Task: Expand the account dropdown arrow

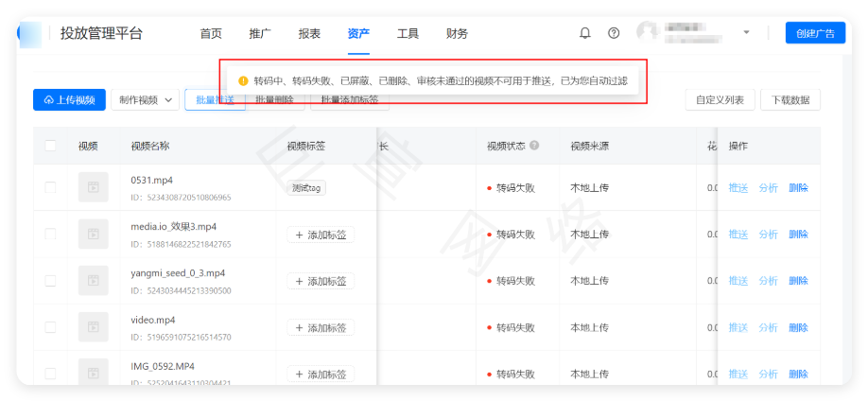Action: coord(746,32)
